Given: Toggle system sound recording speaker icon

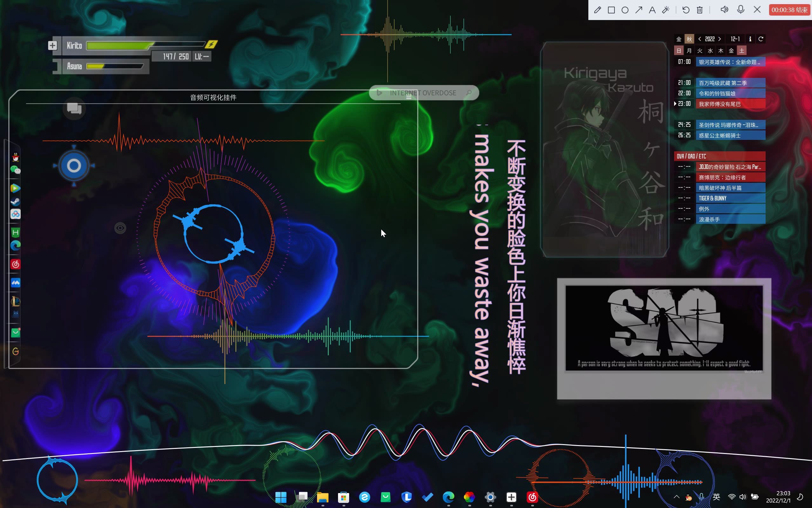Looking at the screenshot, I should (x=724, y=10).
